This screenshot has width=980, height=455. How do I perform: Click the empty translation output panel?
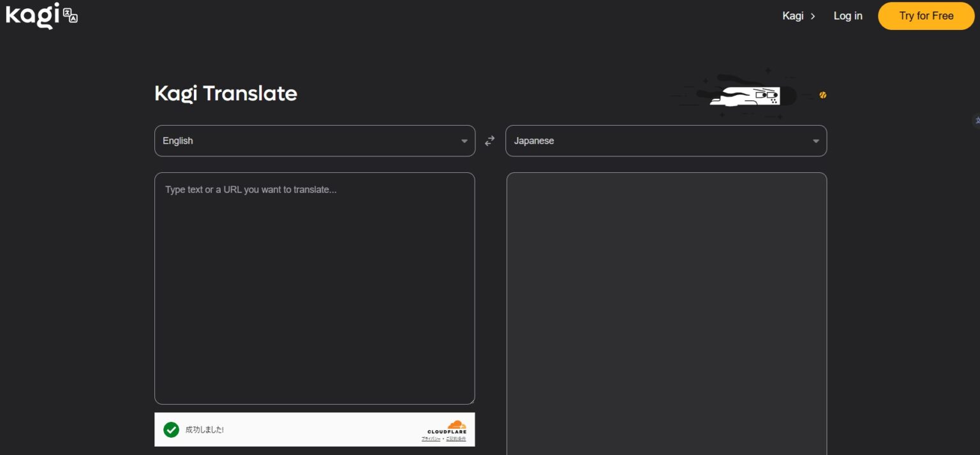(666, 313)
